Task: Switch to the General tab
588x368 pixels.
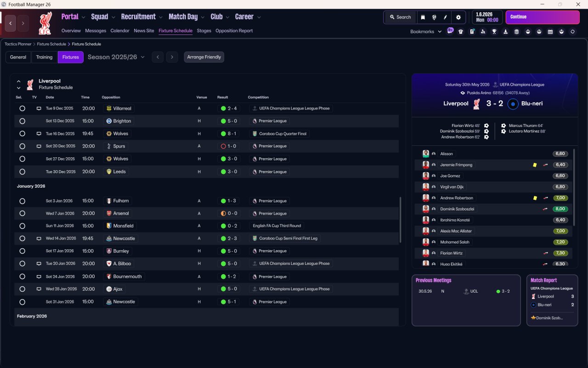Action: pyautogui.click(x=18, y=57)
